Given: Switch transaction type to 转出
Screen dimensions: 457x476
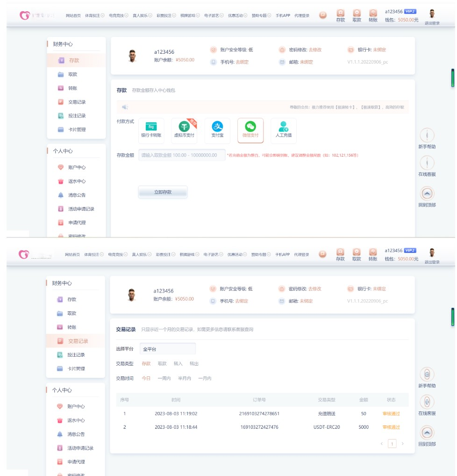Looking at the screenshot, I should (194, 363).
